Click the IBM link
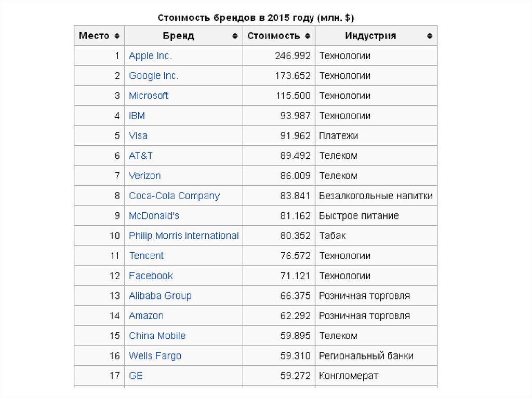 click(x=137, y=116)
